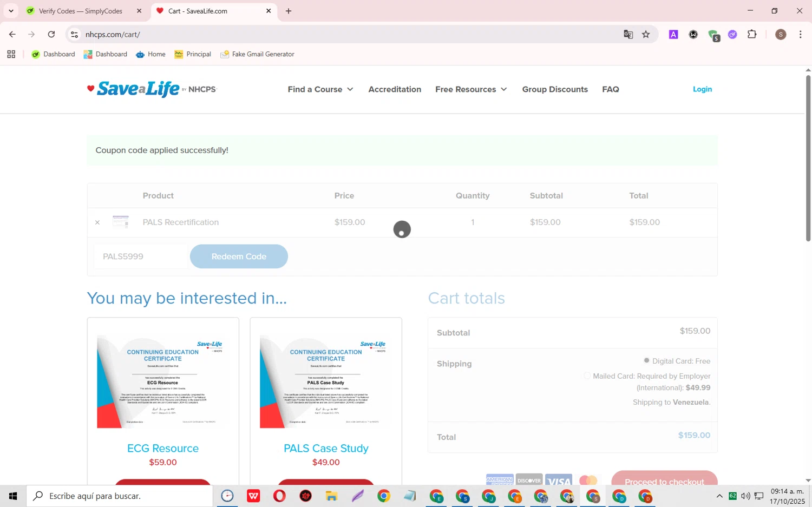
Task: Launch the clock app from the taskbar
Action: (227, 496)
